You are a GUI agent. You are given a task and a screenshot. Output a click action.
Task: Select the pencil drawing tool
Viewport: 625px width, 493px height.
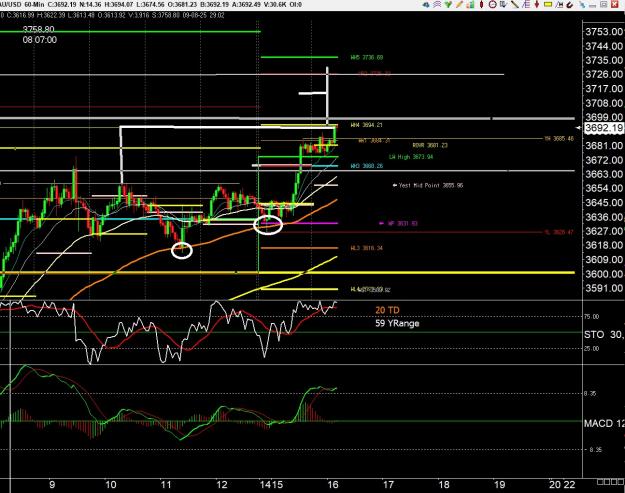[x=459, y=5]
